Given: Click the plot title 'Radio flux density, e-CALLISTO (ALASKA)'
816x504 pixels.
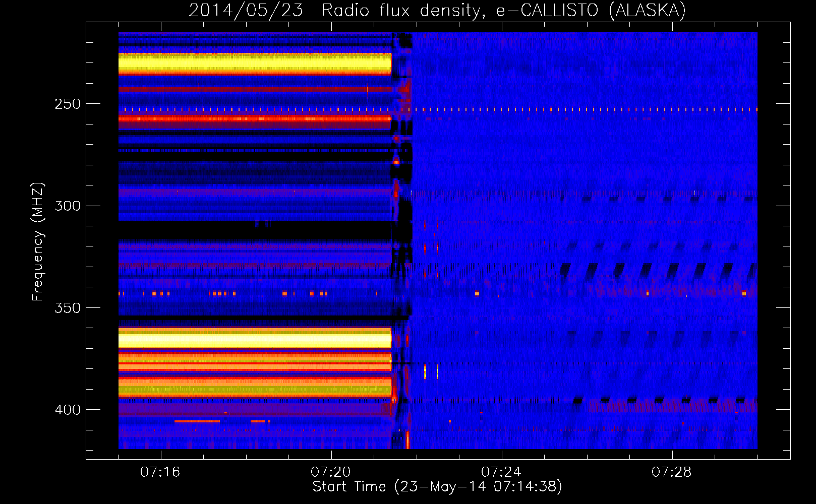Looking at the screenshot, I should [x=503, y=10].
